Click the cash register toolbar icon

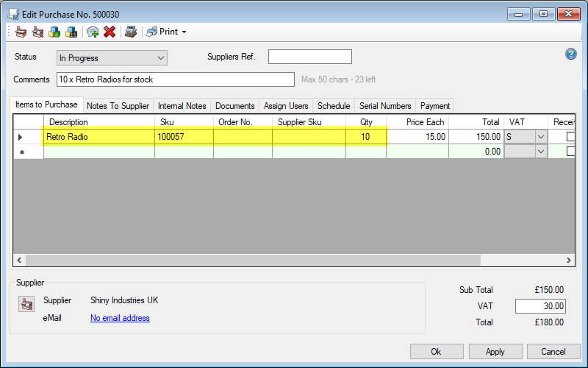[x=130, y=32]
